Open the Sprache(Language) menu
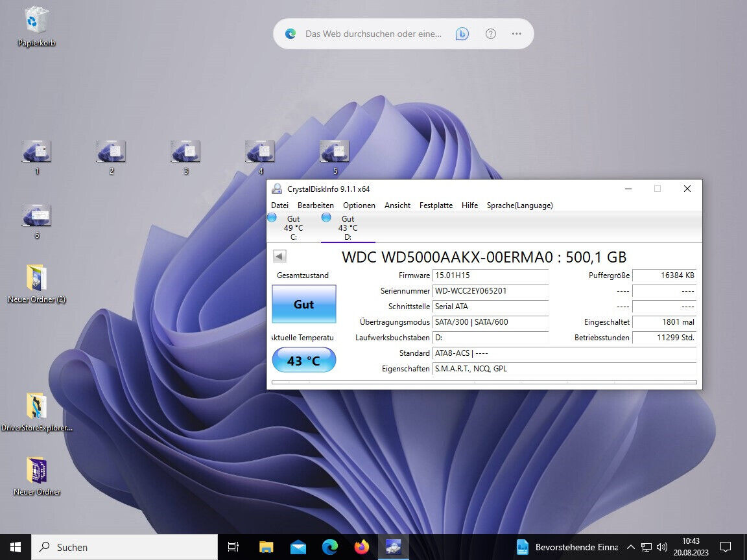The width and height of the screenshot is (747, 560). pyautogui.click(x=520, y=205)
